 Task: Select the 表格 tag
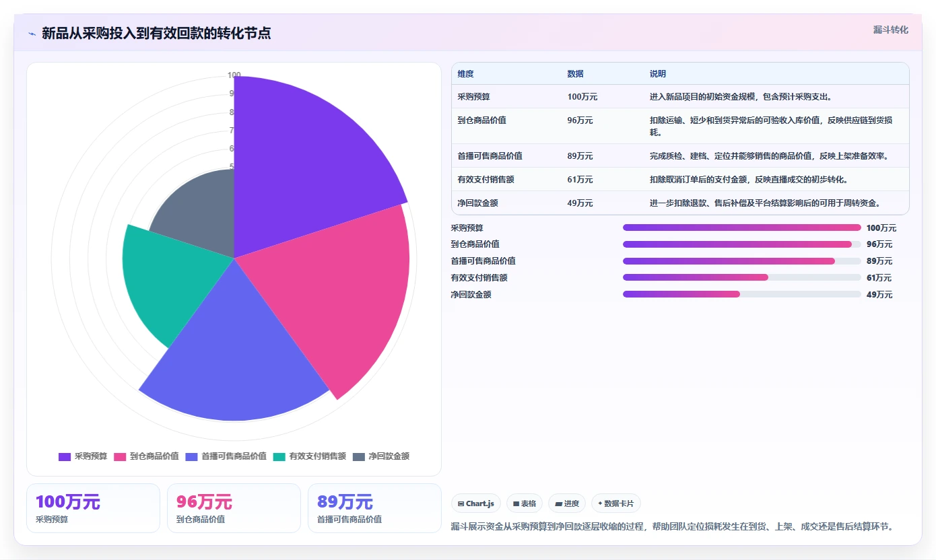click(525, 503)
